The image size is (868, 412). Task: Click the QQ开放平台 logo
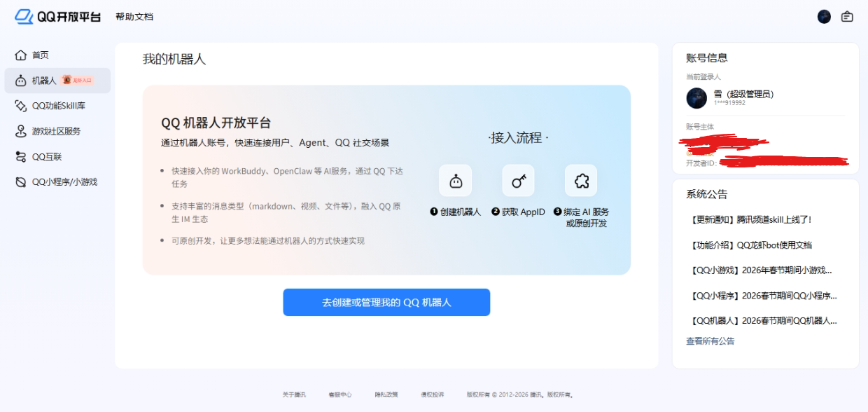pos(57,16)
